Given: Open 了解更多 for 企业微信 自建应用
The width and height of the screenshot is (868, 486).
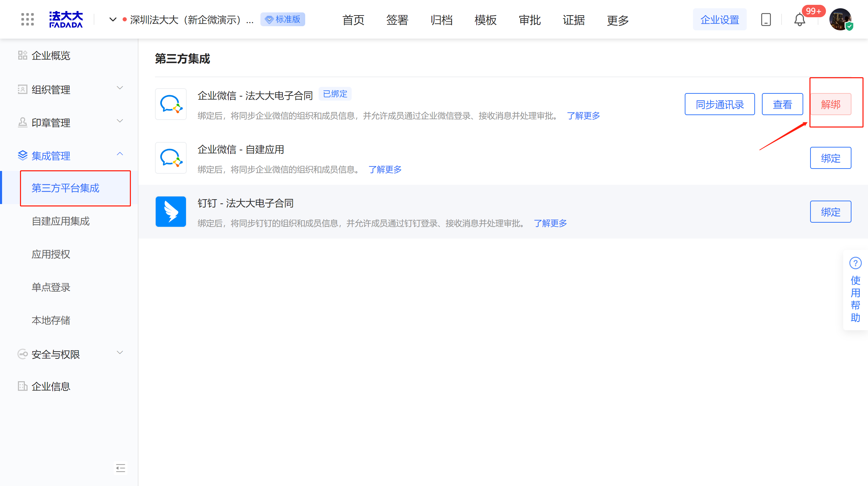Looking at the screenshot, I should click(385, 170).
